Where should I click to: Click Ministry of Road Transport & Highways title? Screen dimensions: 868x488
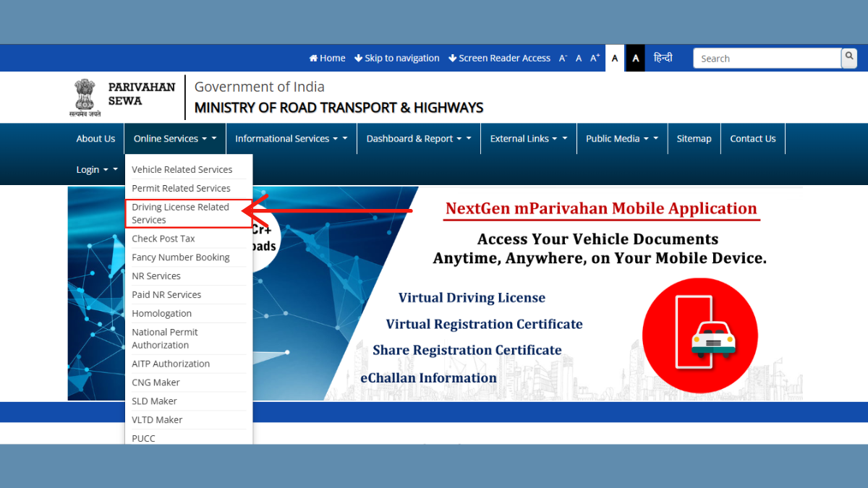pos(339,108)
